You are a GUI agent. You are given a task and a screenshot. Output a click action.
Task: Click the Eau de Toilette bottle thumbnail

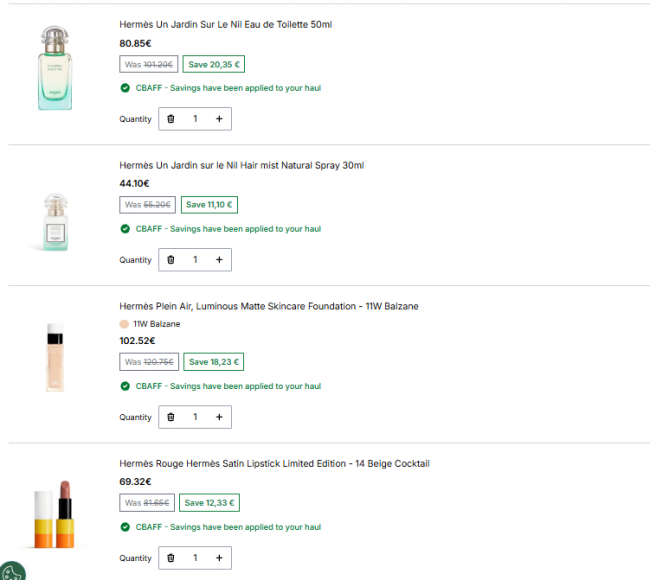tap(55, 68)
